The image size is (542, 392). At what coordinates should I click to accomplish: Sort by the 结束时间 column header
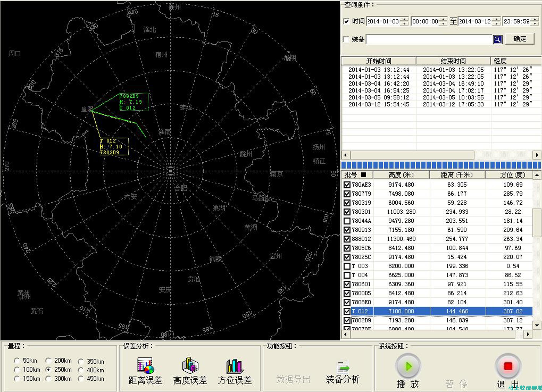point(453,61)
